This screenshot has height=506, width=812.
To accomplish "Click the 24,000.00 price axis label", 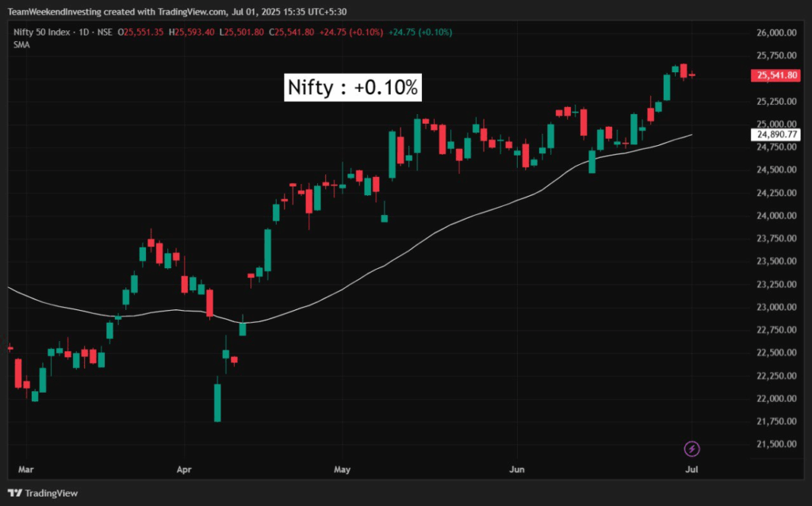I will (776, 216).
